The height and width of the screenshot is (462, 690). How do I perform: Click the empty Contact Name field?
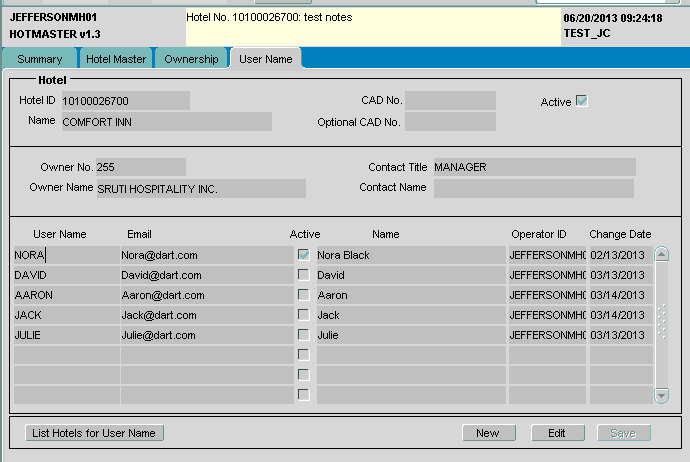[x=533, y=188]
